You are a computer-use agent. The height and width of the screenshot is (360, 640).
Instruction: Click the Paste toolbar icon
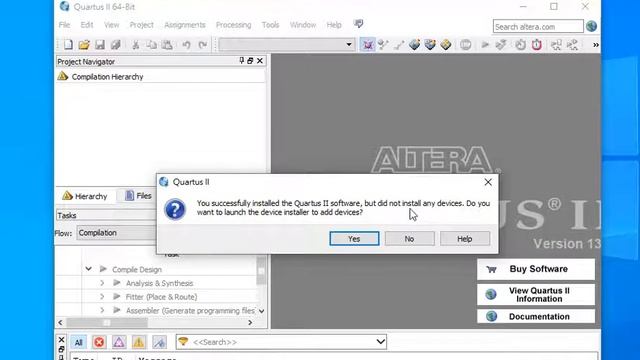point(167,44)
